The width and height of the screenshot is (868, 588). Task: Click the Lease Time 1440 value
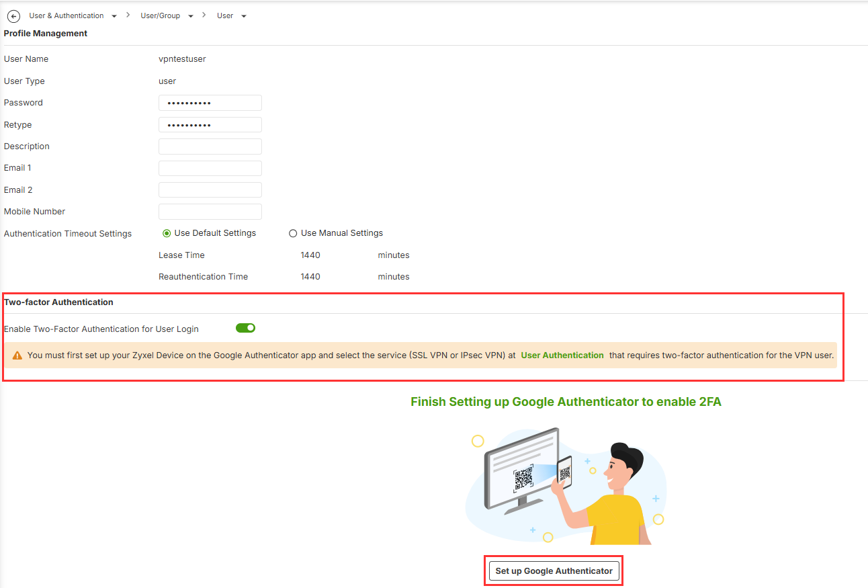310,255
